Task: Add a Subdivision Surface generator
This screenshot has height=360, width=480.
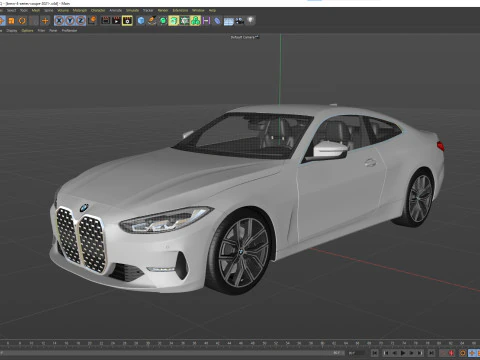Action: tap(163, 21)
